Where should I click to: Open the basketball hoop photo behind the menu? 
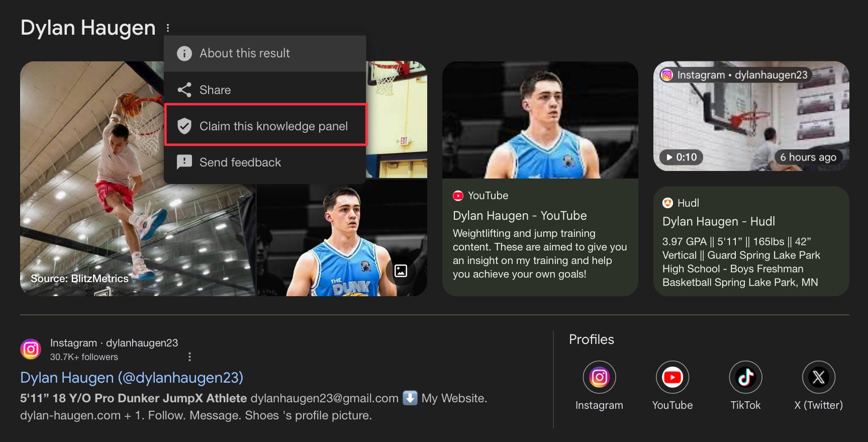pos(397,120)
